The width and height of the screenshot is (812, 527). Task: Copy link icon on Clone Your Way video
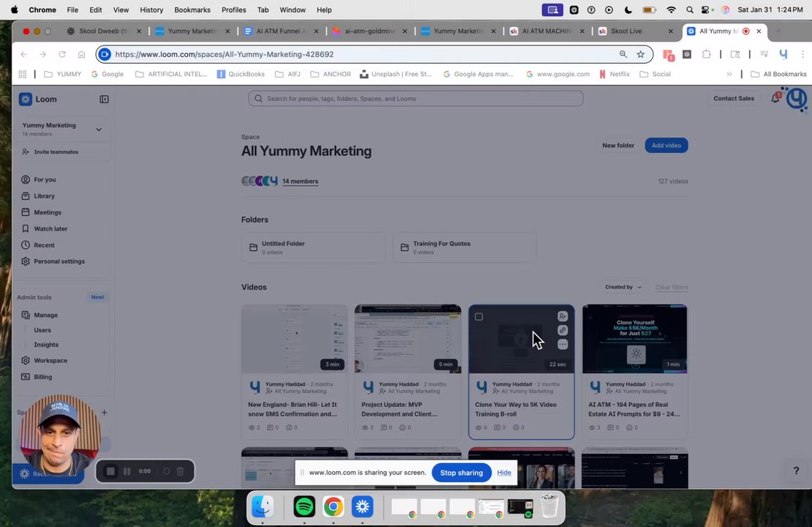point(563,330)
